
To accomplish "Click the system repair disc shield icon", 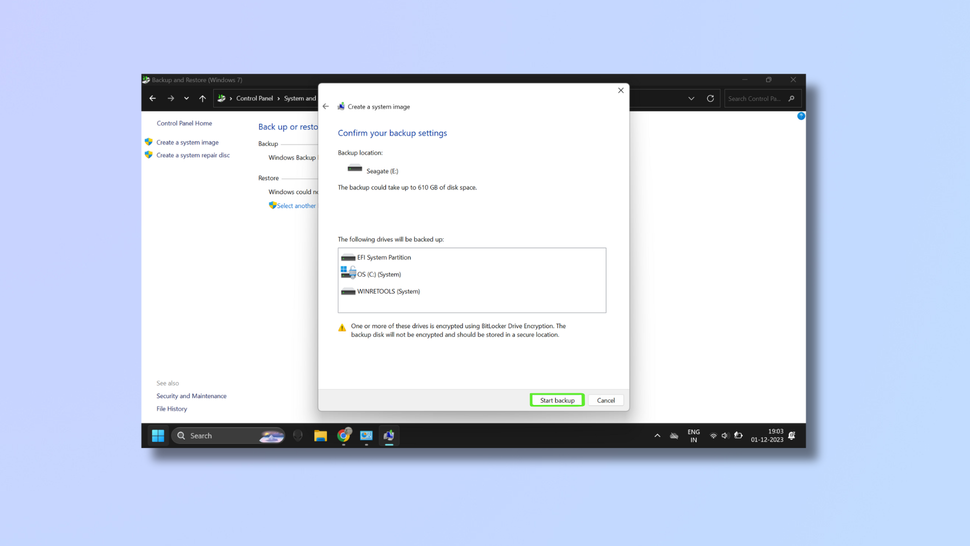I will [x=148, y=155].
